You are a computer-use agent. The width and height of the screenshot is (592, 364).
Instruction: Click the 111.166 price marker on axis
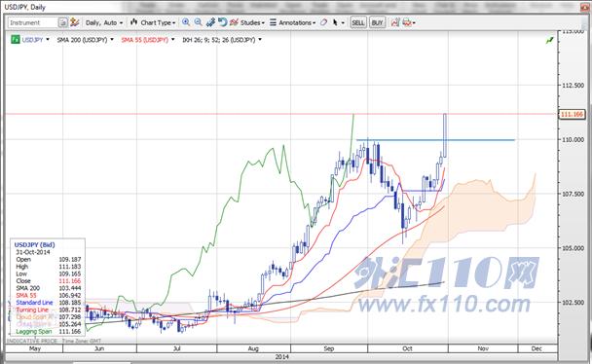tap(572, 114)
